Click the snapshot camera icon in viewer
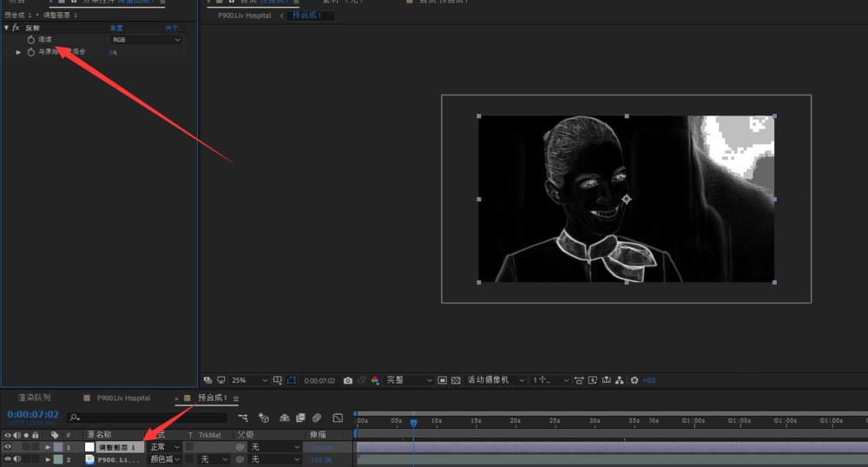The height and width of the screenshot is (467, 868). [348, 380]
